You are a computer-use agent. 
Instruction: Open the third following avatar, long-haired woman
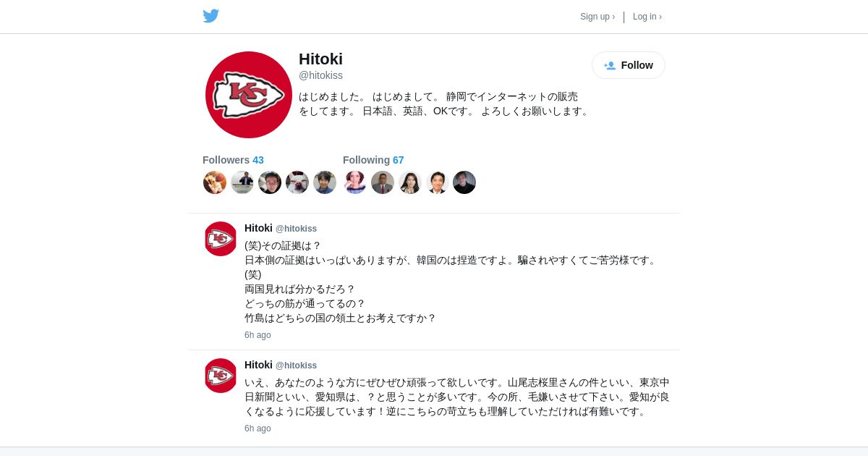[x=410, y=182]
